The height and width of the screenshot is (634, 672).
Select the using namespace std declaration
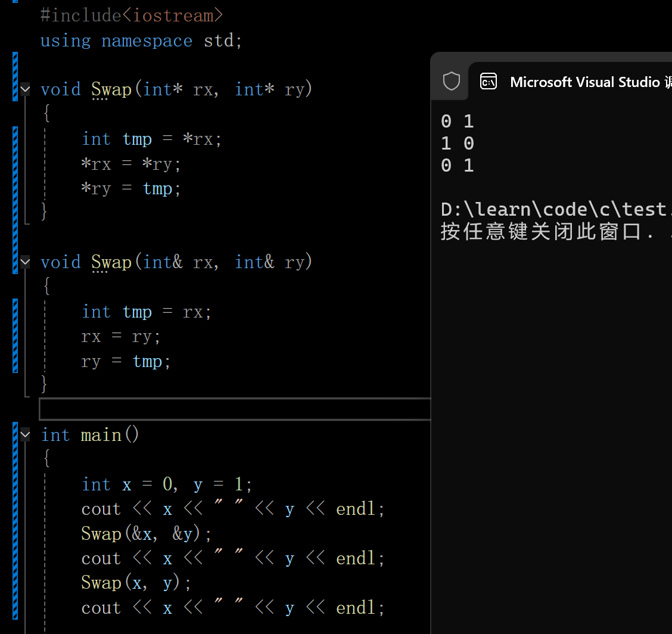140,40
